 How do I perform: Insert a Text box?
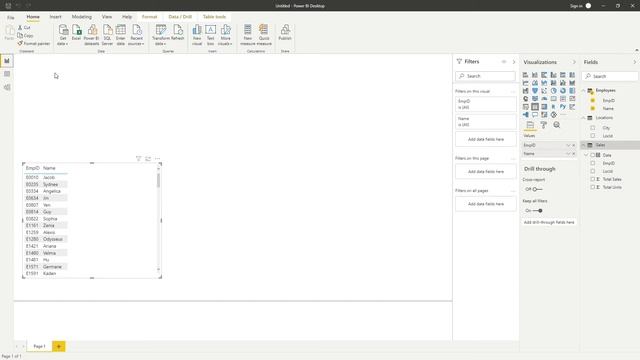(x=211, y=35)
